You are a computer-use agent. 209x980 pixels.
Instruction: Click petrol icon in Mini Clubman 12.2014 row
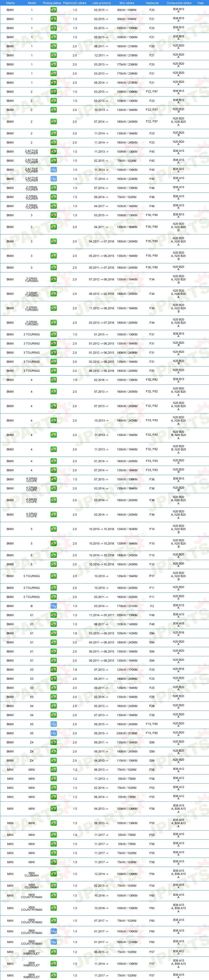(x=54, y=874)
